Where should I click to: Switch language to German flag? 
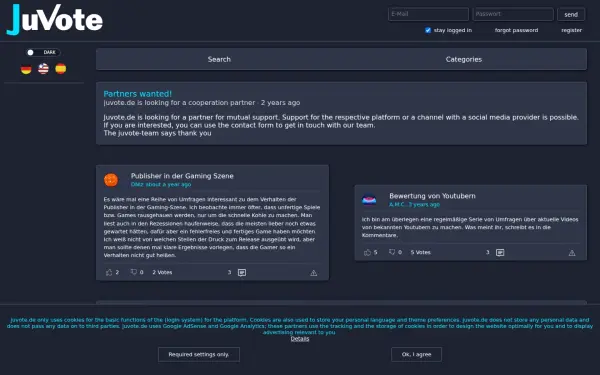26,69
